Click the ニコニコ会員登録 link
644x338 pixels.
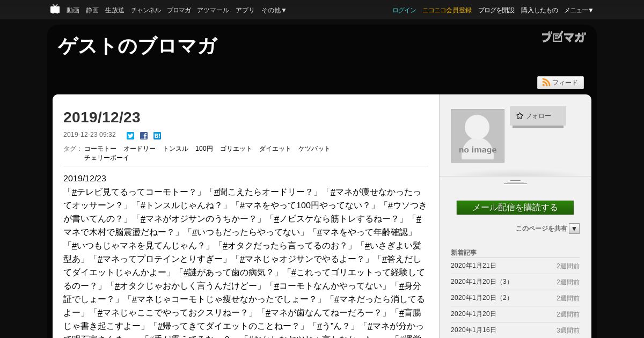(447, 10)
